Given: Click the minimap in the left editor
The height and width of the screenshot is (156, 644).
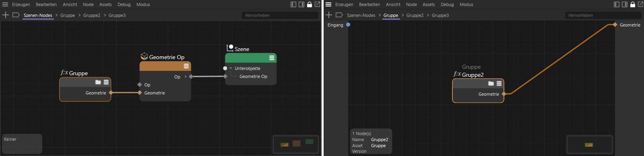Looking at the screenshot, I should pyautogui.click(x=296, y=144).
